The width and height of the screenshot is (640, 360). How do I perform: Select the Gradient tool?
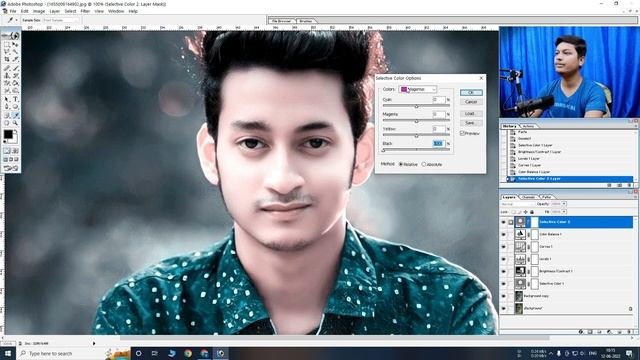(x=15, y=83)
